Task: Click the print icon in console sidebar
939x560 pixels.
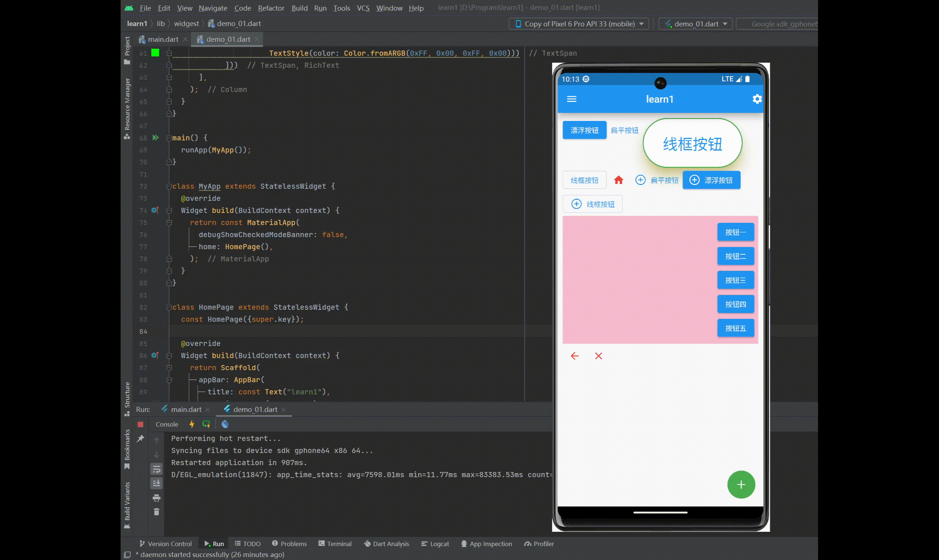Action: point(157,498)
